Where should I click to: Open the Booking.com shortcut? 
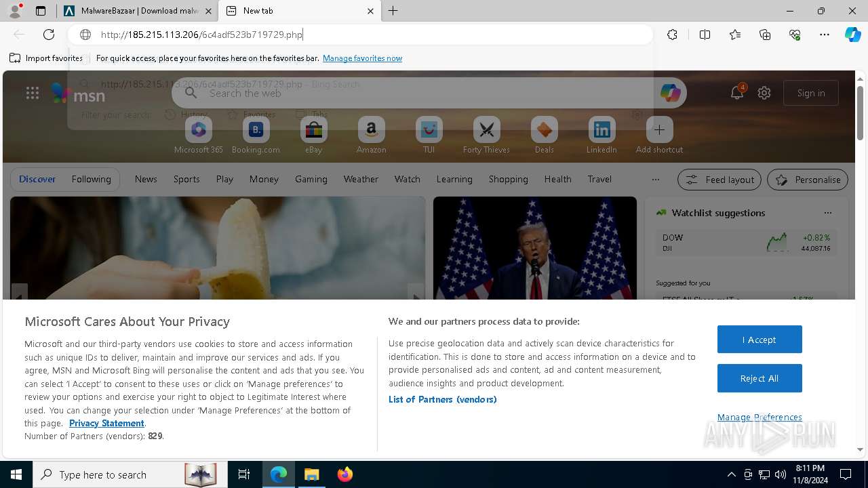point(256,136)
